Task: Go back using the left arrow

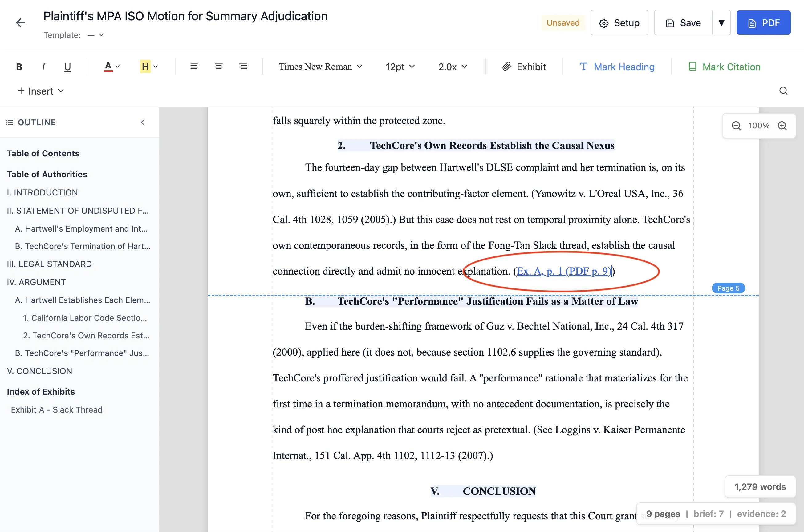Action: click(x=20, y=23)
